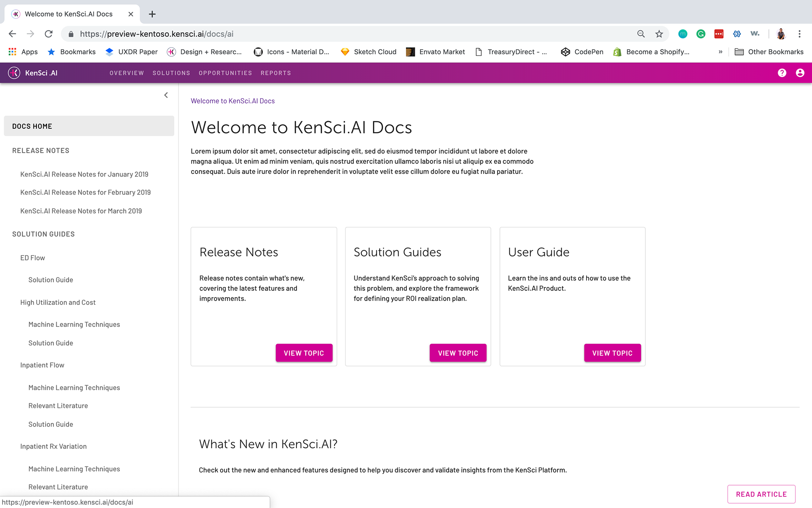This screenshot has width=812, height=508.
Task: Select Docs Home in the sidebar
Action: [x=89, y=126]
